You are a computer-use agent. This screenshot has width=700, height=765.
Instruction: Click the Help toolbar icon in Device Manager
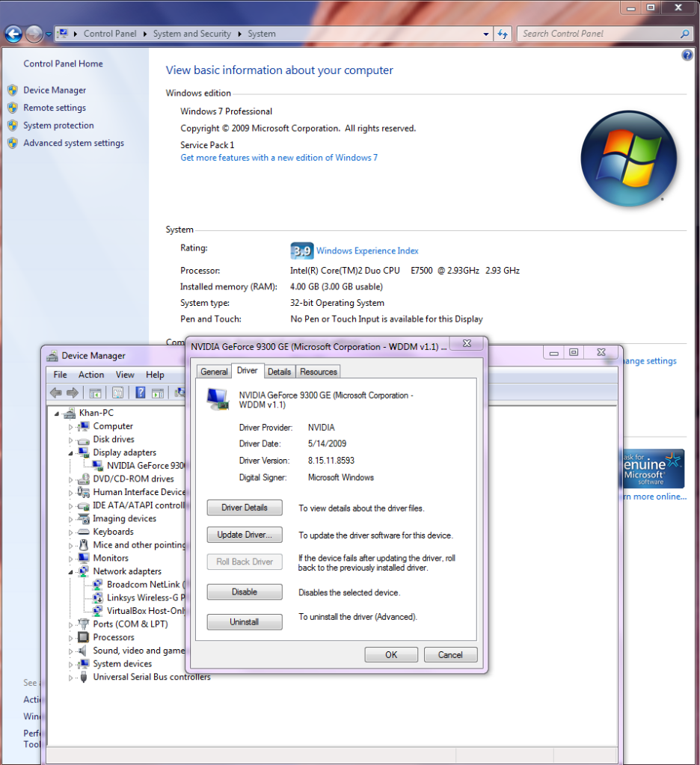tap(140, 393)
